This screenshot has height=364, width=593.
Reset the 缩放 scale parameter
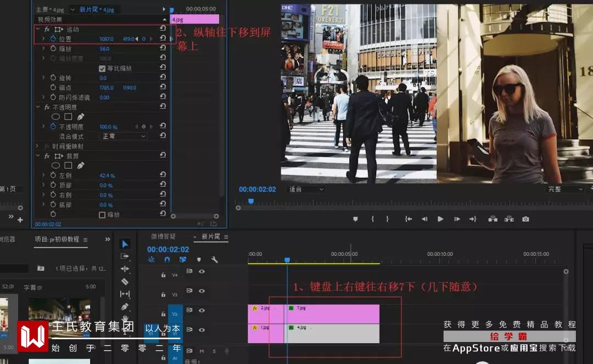coord(163,48)
